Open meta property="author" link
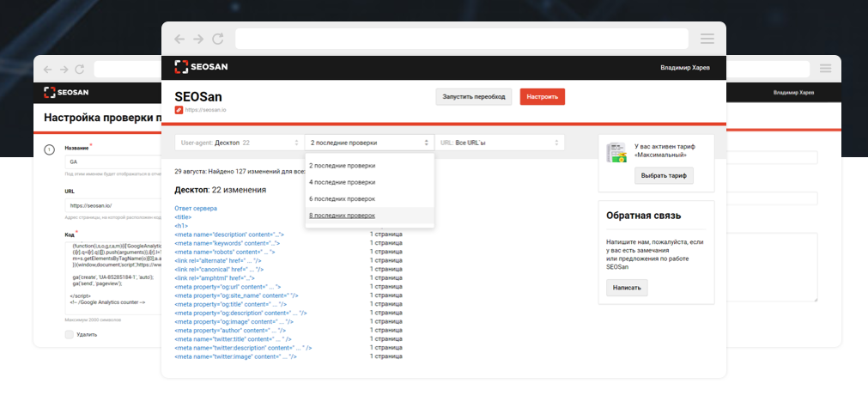This screenshot has height=420, width=868. [230, 330]
